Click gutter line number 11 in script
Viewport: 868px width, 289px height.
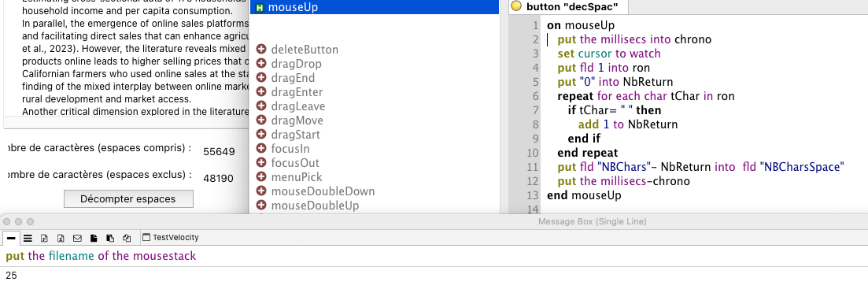pyautogui.click(x=533, y=167)
